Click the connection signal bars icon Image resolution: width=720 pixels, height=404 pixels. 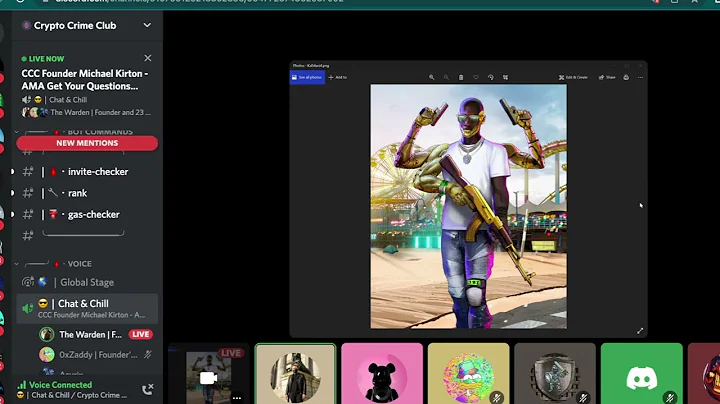tap(22, 385)
